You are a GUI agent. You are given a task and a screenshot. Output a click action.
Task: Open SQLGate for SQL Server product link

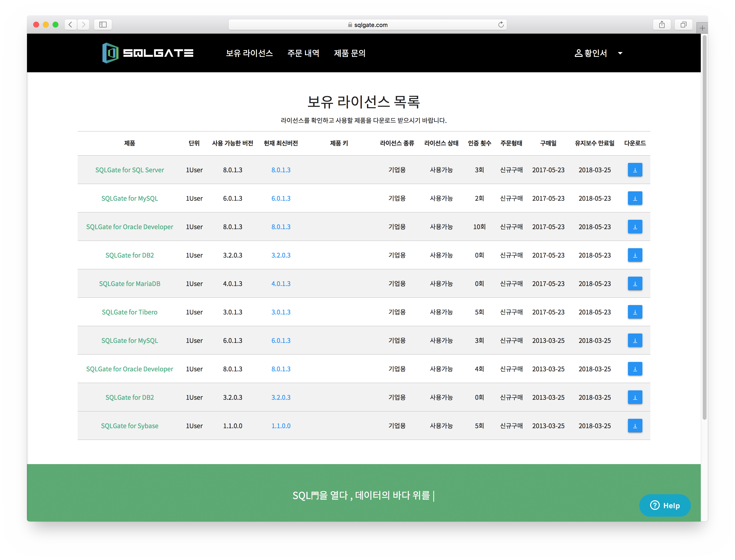pyautogui.click(x=130, y=170)
